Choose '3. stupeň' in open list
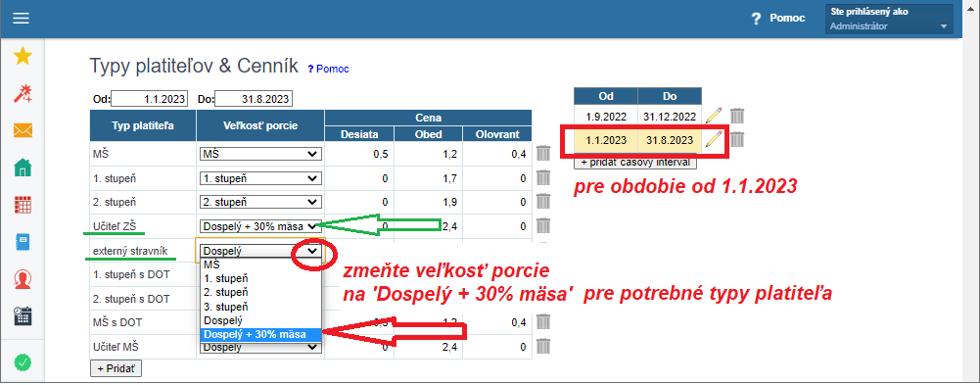The height and width of the screenshot is (385, 980). tap(261, 307)
